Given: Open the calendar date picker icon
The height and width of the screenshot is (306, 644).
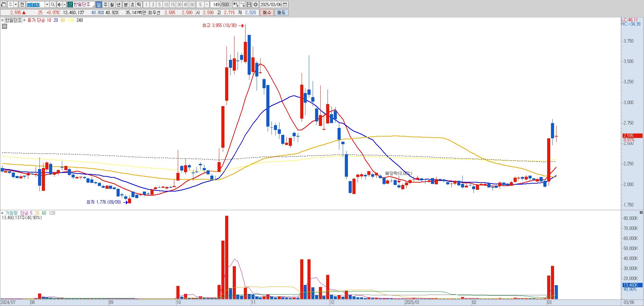Looking at the screenshot, I should [285, 4].
